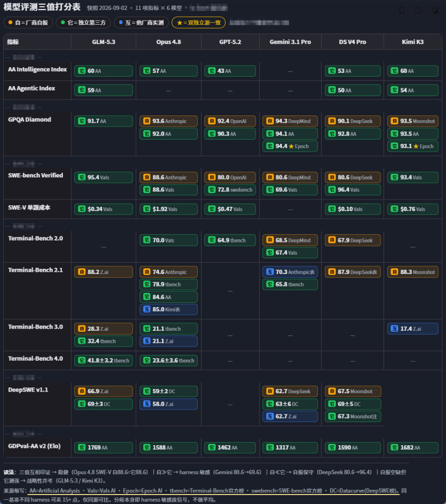Click the 88.3 Moonshot chip
This screenshot has width=446, height=504.
tap(413, 272)
